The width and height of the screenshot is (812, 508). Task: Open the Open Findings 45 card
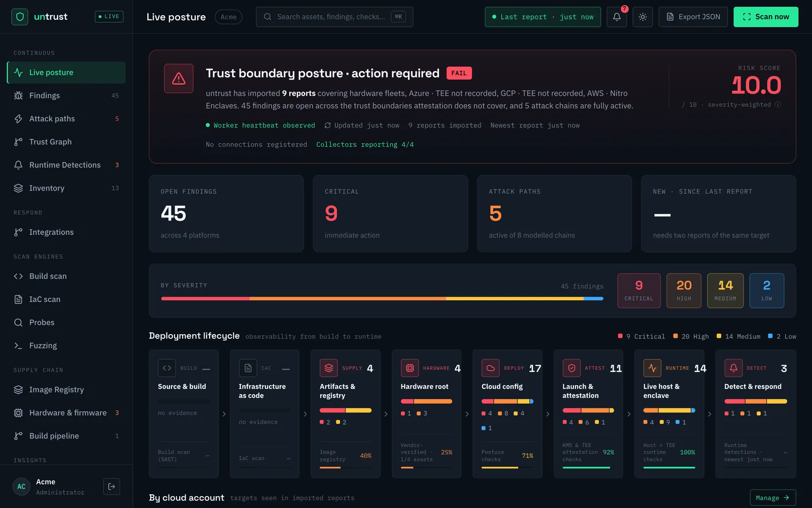tap(226, 213)
